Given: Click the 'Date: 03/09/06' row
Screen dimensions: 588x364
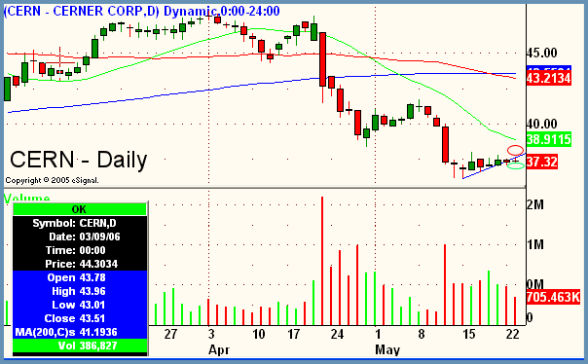Looking at the screenshot, I should click(80, 237).
